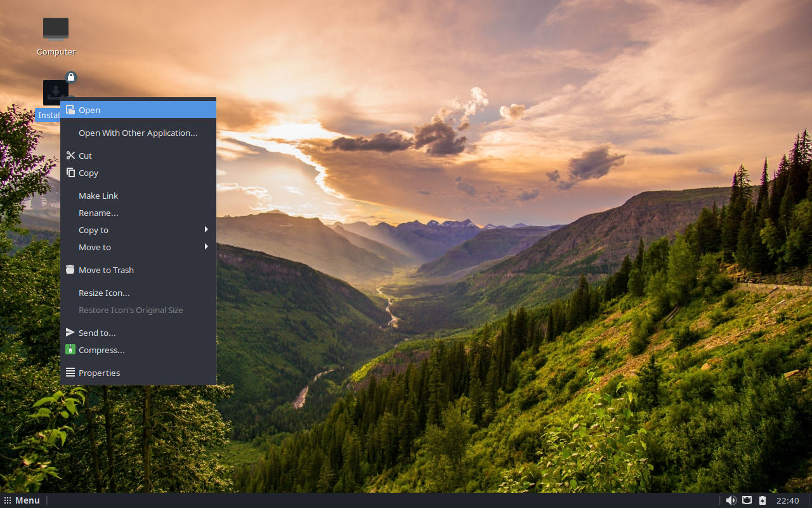The height and width of the screenshot is (508, 812).
Task: Open Properties from the context menu
Action: (x=138, y=373)
